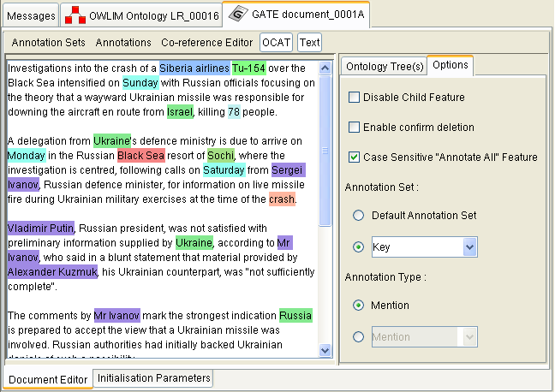This screenshot has width=555, height=392.
Task: Select the Key annotation set radio button
Action: (x=359, y=247)
